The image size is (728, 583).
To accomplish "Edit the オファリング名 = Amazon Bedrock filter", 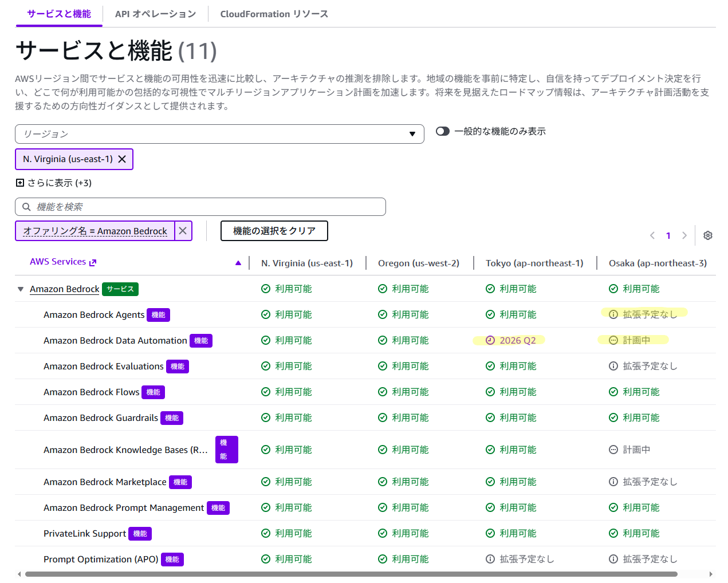I will (x=95, y=231).
